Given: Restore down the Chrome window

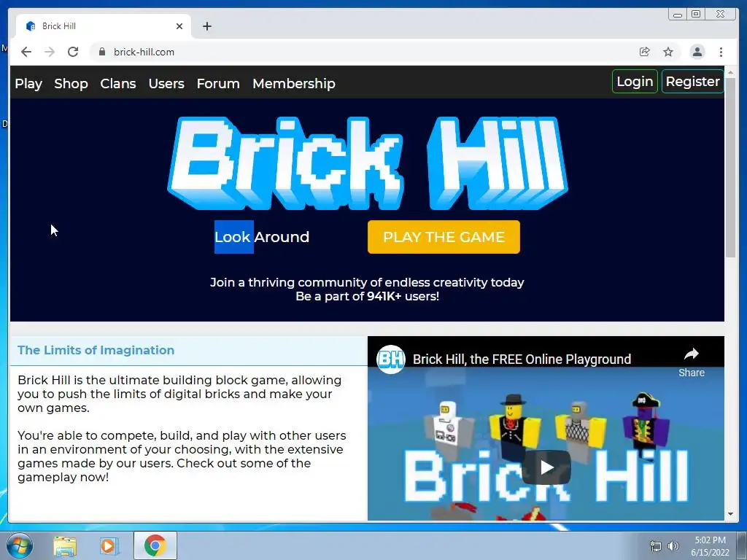Looking at the screenshot, I should (x=696, y=15).
